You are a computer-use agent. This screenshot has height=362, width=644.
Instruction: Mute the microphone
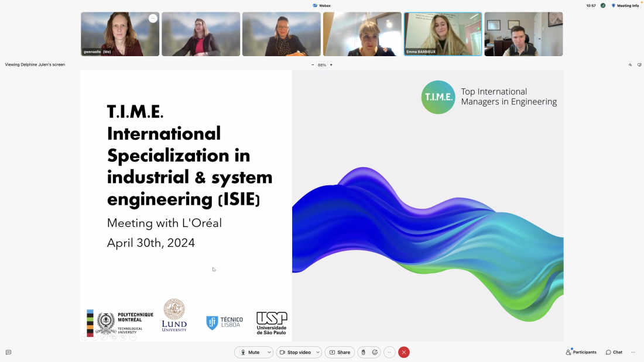pyautogui.click(x=250, y=352)
